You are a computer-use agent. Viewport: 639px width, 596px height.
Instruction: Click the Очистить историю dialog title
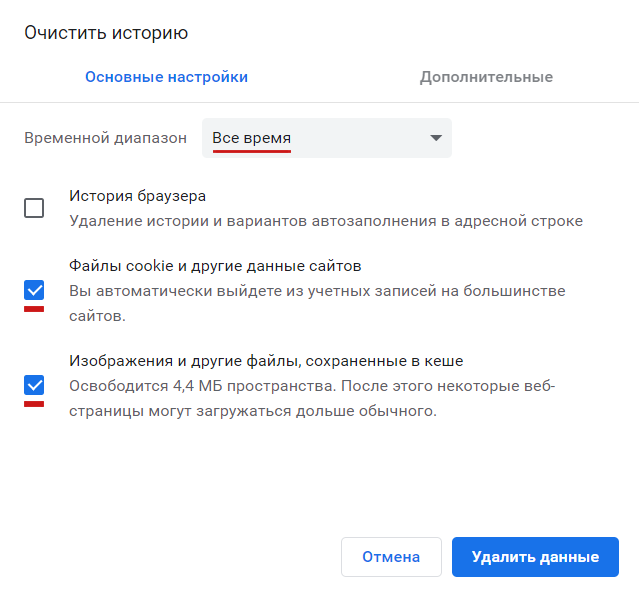point(106,33)
